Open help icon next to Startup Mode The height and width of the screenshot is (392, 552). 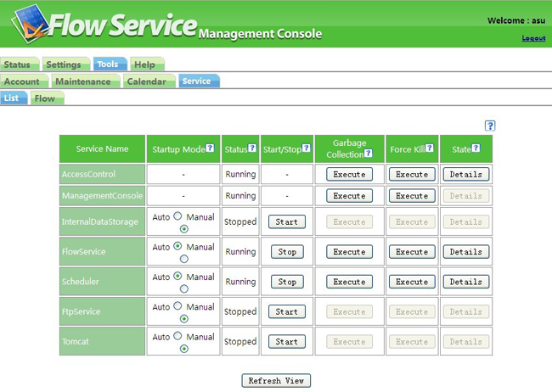click(x=210, y=148)
